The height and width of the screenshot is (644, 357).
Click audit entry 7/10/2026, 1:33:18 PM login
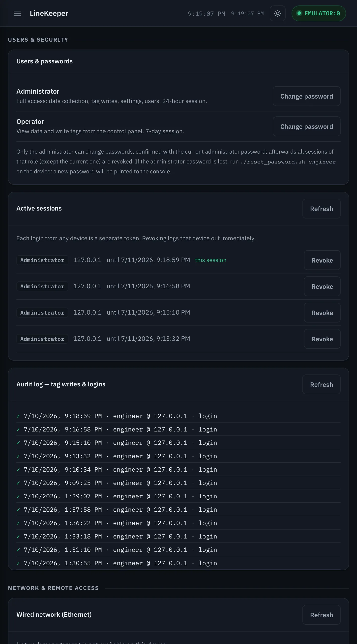click(x=178, y=537)
